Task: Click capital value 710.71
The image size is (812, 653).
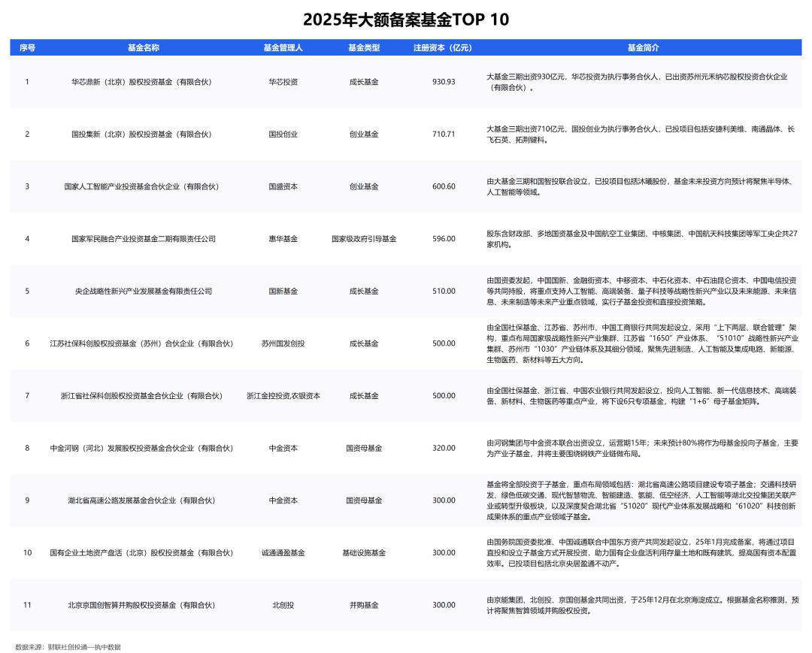Action: [x=444, y=134]
